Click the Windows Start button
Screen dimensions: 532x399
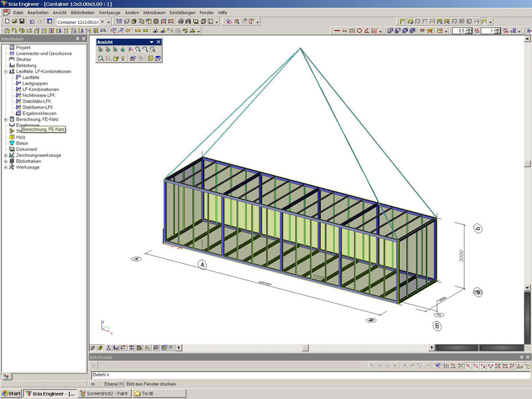coord(11,393)
